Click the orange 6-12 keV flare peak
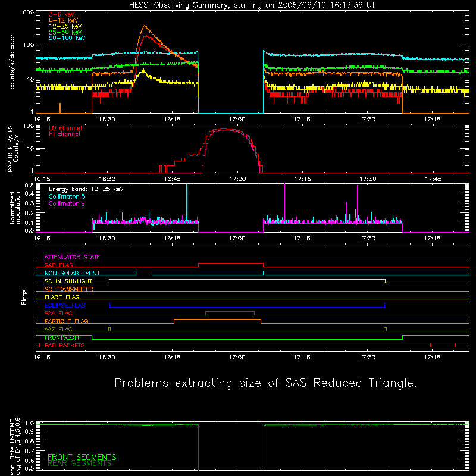This screenshot has height=476, width=476. tap(145, 26)
